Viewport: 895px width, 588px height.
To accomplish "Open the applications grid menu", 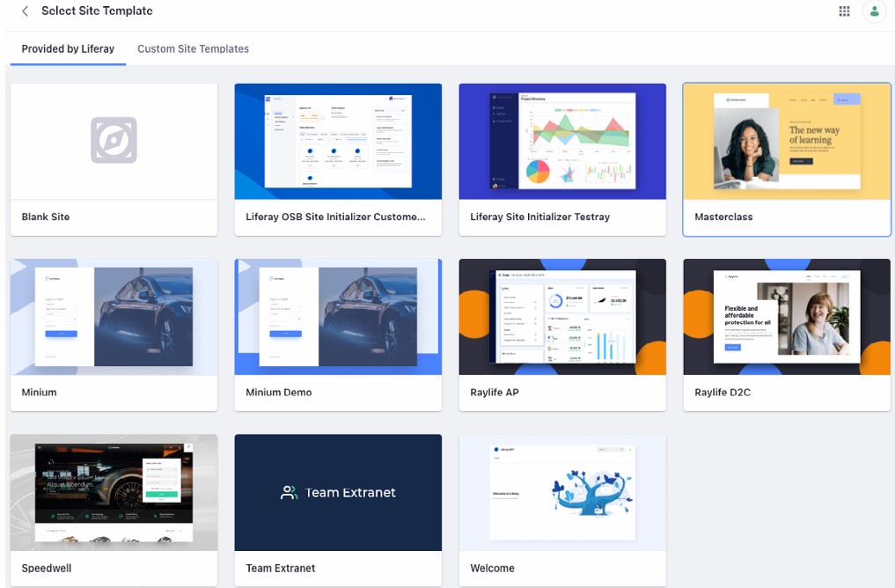I will coord(844,11).
